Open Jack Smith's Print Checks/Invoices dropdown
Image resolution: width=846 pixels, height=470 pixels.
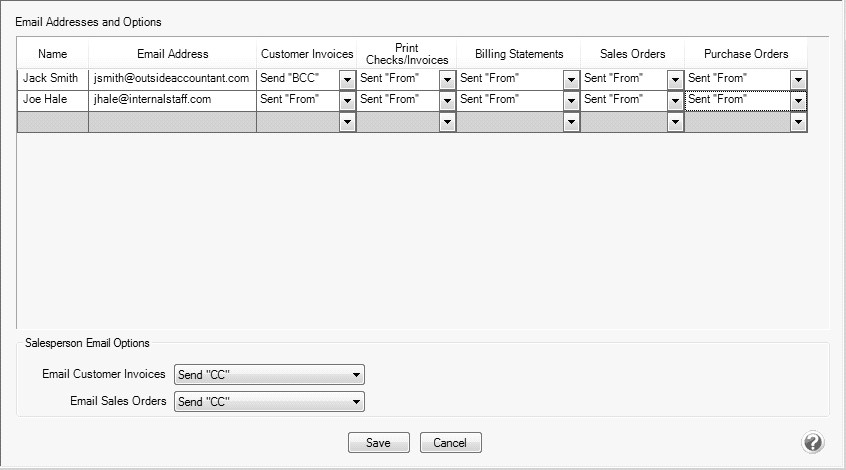(447, 79)
